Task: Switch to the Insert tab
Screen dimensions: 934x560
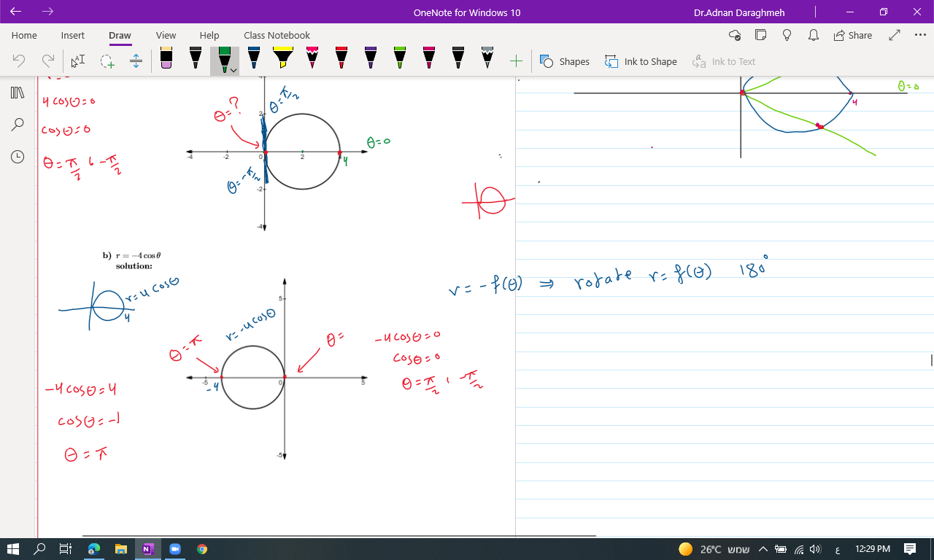Action: (73, 35)
